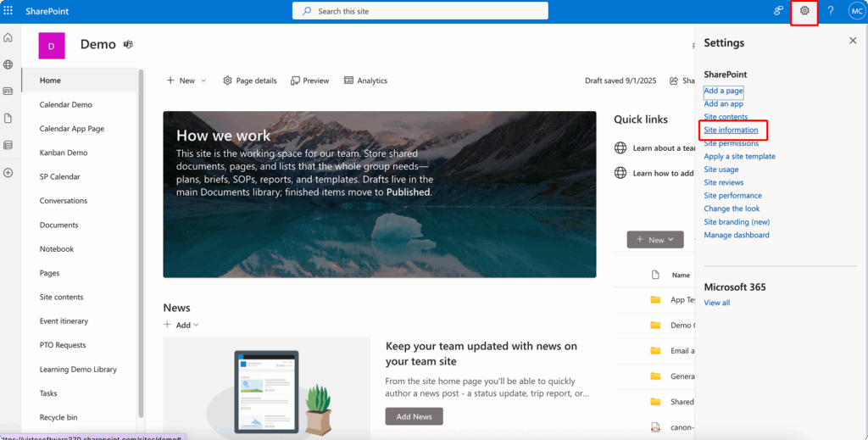This screenshot has width=868, height=440.
Task: Open Kanban Demo in the left navigation
Action: [64, 153]
